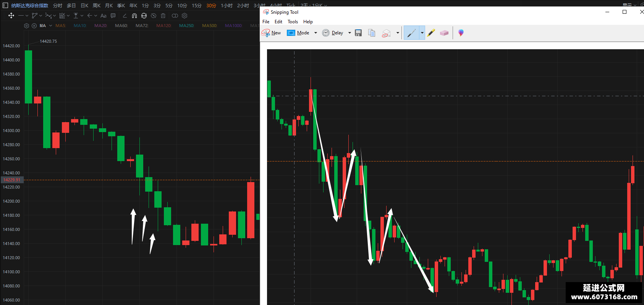
Task: Expand the Mode dropdown arrow
Action: pos(316,33)
